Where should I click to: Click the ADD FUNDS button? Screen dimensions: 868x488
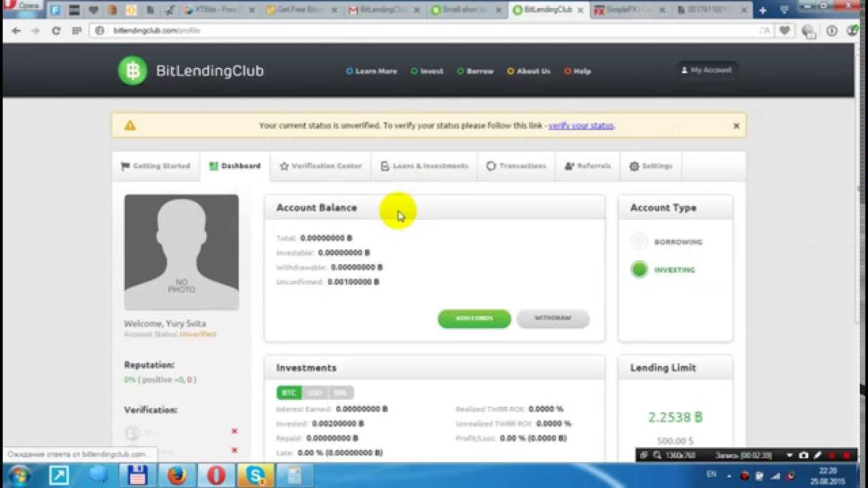click(x=474, y=319)
